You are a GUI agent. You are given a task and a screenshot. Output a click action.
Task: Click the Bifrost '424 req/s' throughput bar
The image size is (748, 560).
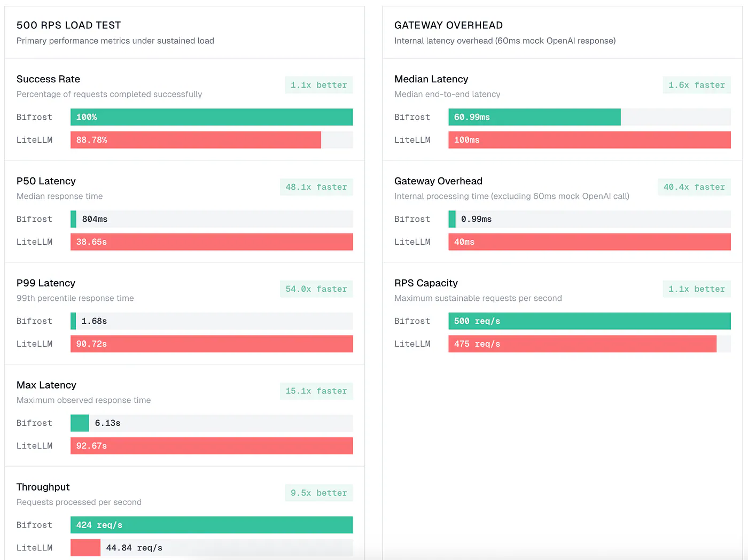212,525
